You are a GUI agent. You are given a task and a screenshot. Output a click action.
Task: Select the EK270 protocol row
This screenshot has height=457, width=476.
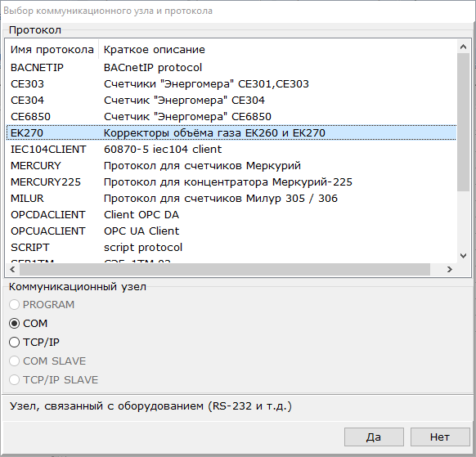(x=231, y=133)
